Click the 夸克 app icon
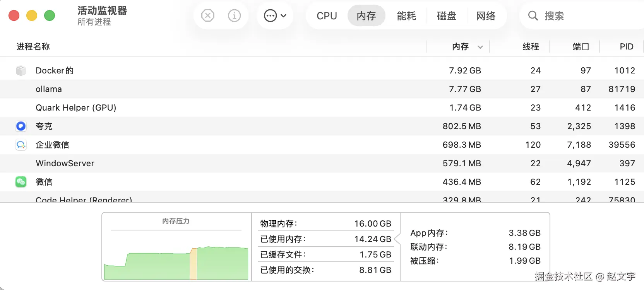 coord(21,126)
